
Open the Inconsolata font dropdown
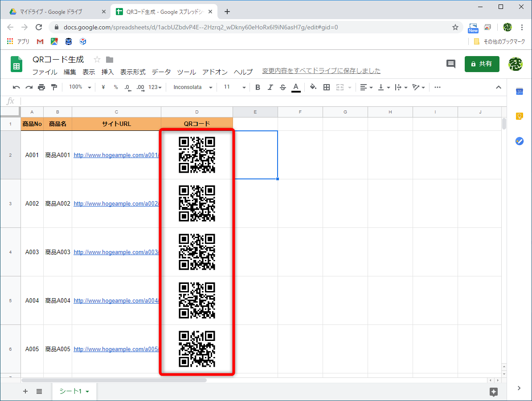[x=192, y=87]
